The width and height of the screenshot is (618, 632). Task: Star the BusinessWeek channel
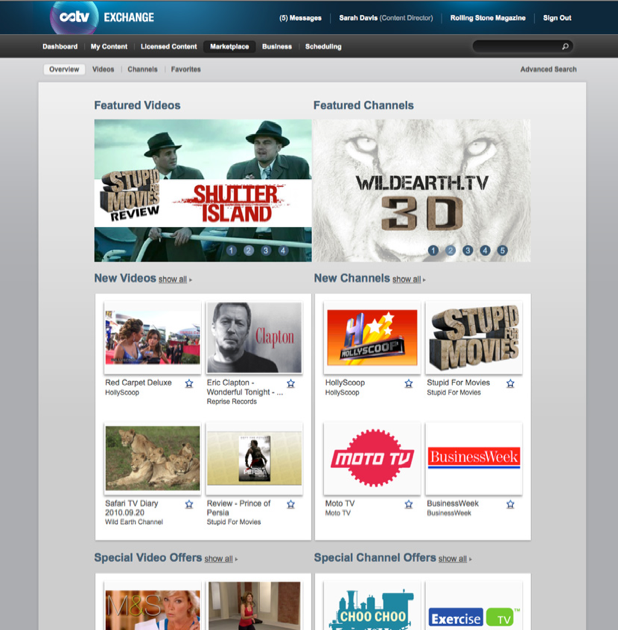[x=510, y=505]
